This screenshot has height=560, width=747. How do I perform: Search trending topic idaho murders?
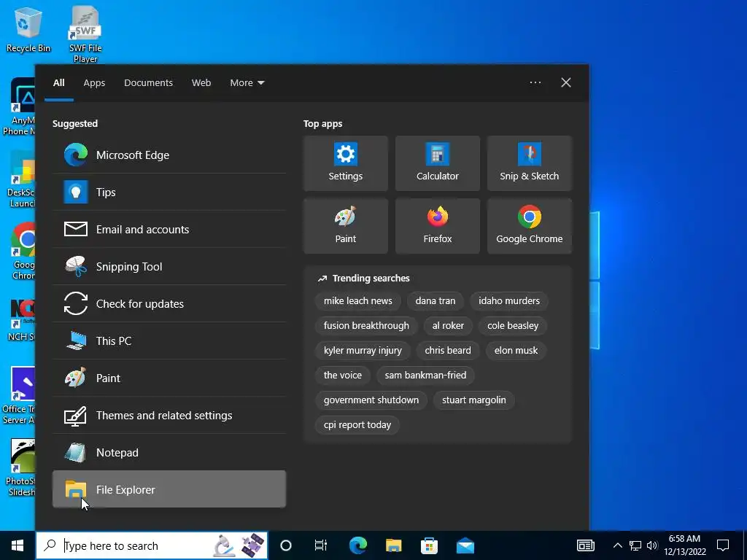coord(508,301)
